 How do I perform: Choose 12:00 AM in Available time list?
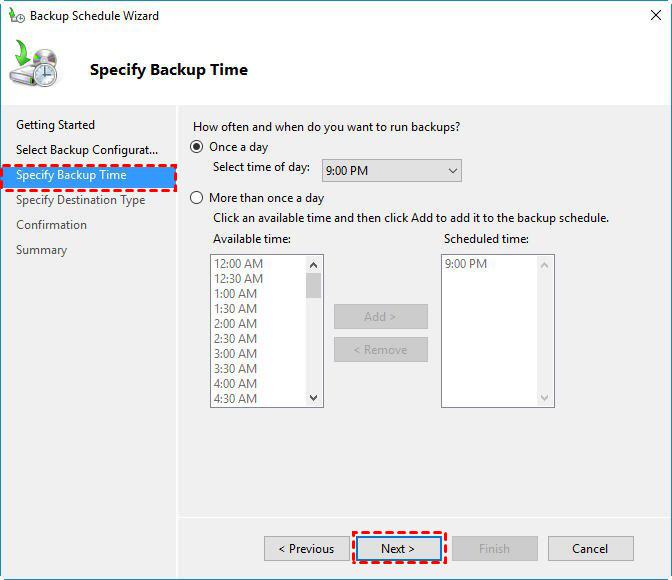pyautogui.click(x=238, y=264)
